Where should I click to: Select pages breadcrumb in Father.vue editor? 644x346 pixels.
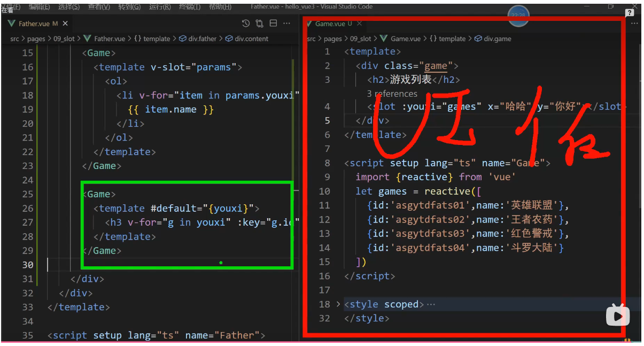pyautogui.click(x=35, y=39)
